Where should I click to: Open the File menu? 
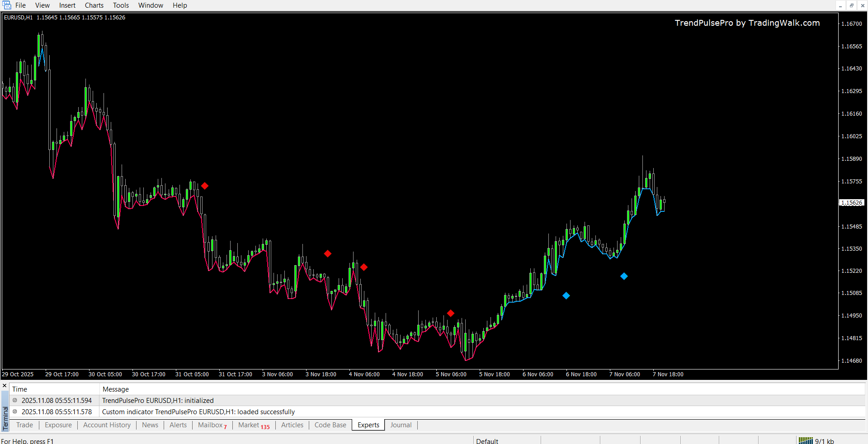(x=20, y=5)
